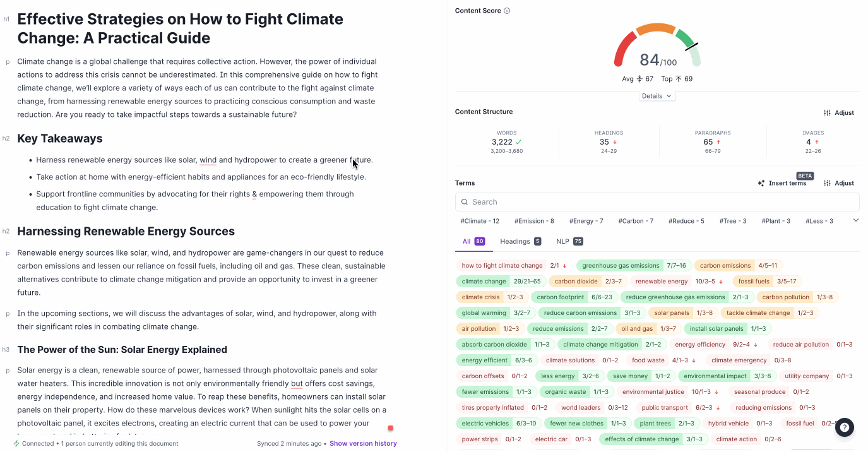Screen dimensions: 868x452
Task: Click the search magnifier icon in Terms
Action: pyautogui.click(x=465, y=202)
